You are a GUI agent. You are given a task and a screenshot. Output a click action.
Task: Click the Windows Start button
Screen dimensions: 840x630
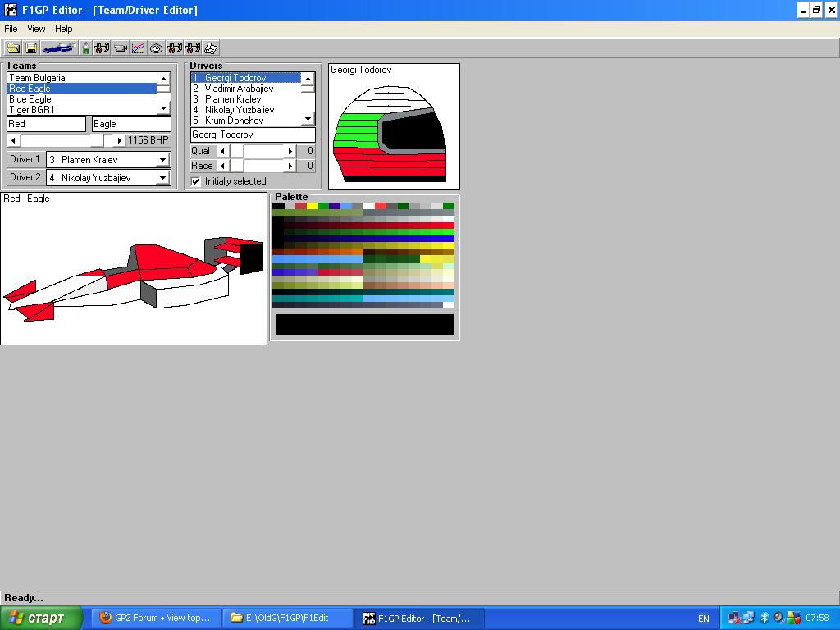(43, 618)
